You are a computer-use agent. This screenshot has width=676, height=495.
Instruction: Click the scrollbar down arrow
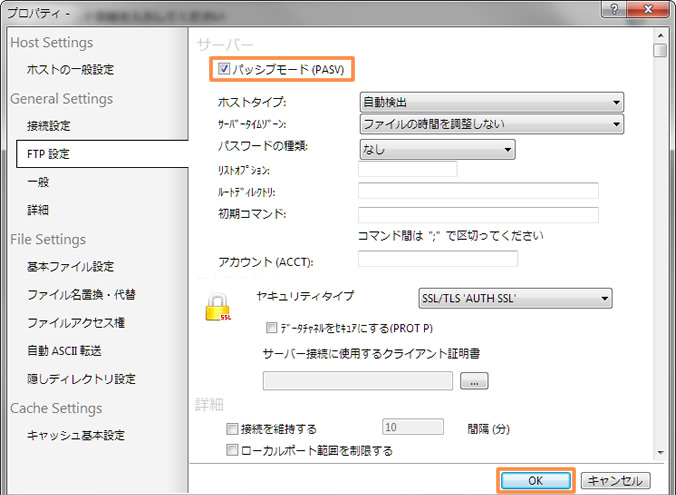tap(660, 453)
